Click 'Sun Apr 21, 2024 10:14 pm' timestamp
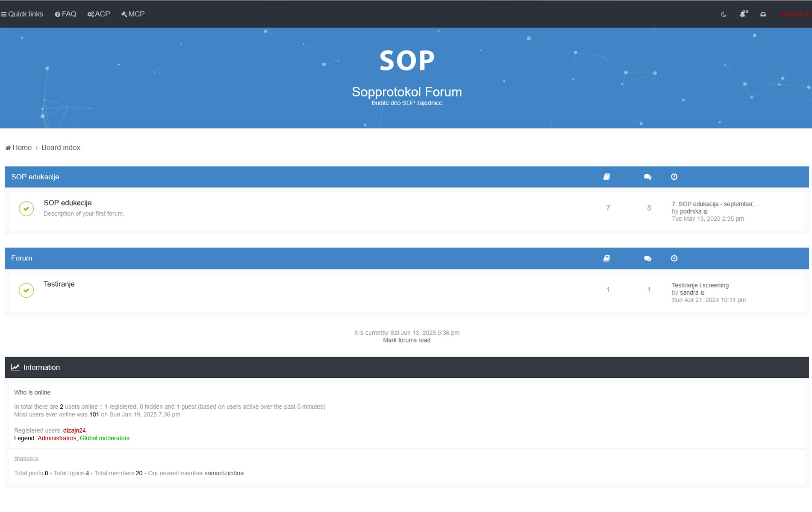This screenshot has width=812, height=512. click(709, 300)
